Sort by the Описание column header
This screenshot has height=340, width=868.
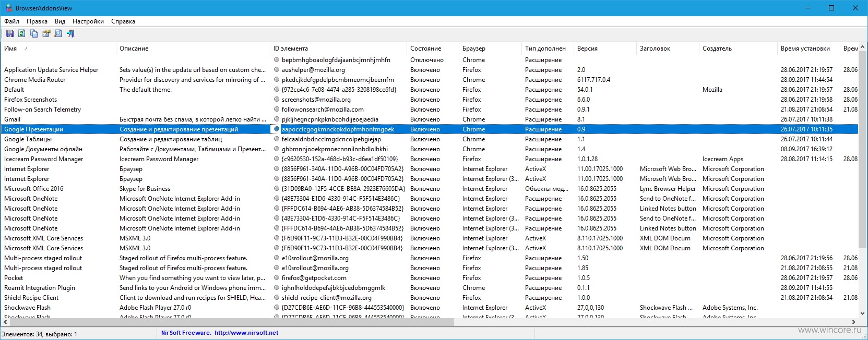[193, 48]
